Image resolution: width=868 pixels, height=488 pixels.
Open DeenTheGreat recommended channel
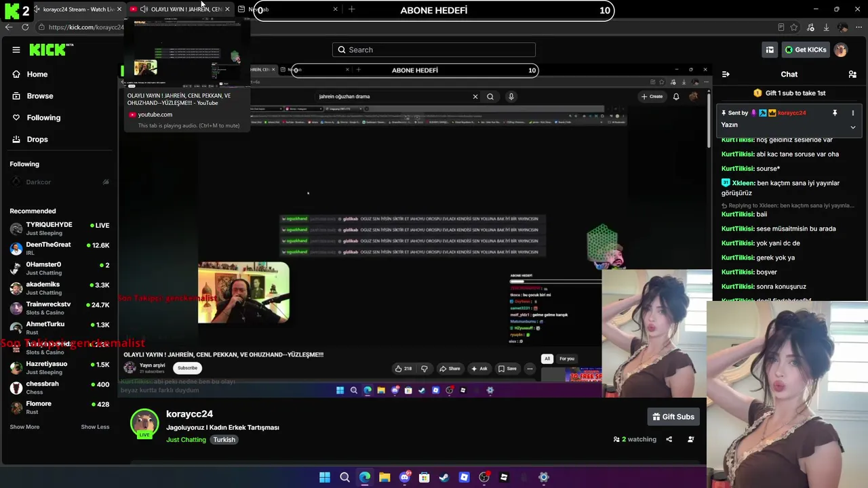click(x=60, y=249)
